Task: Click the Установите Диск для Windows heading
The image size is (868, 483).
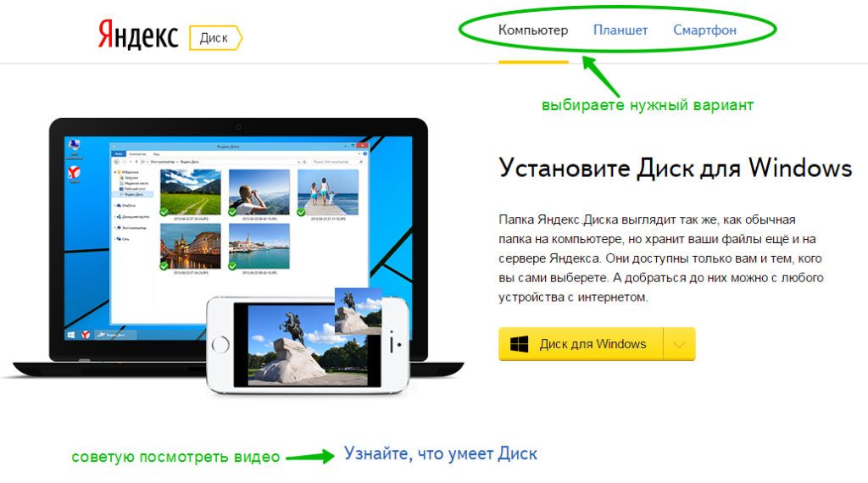Action: click(675, 168)
